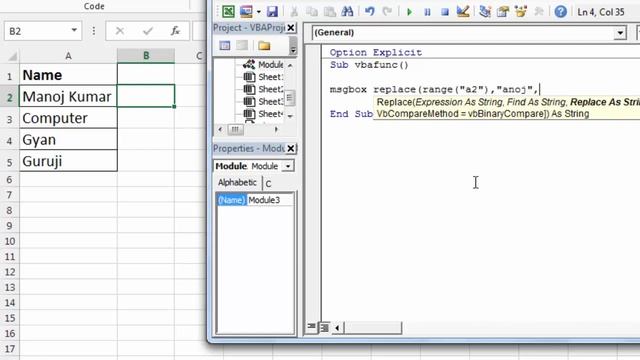The height and width of the screenshot is (360, 640).
Task: Click the Break pause icon
Action: (x=427, y=12)
